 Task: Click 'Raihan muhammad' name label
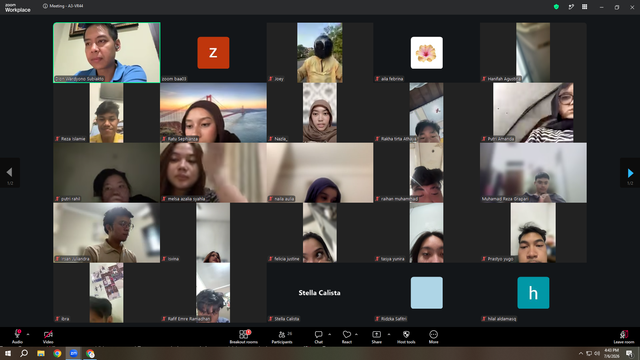tap(400, 199)
